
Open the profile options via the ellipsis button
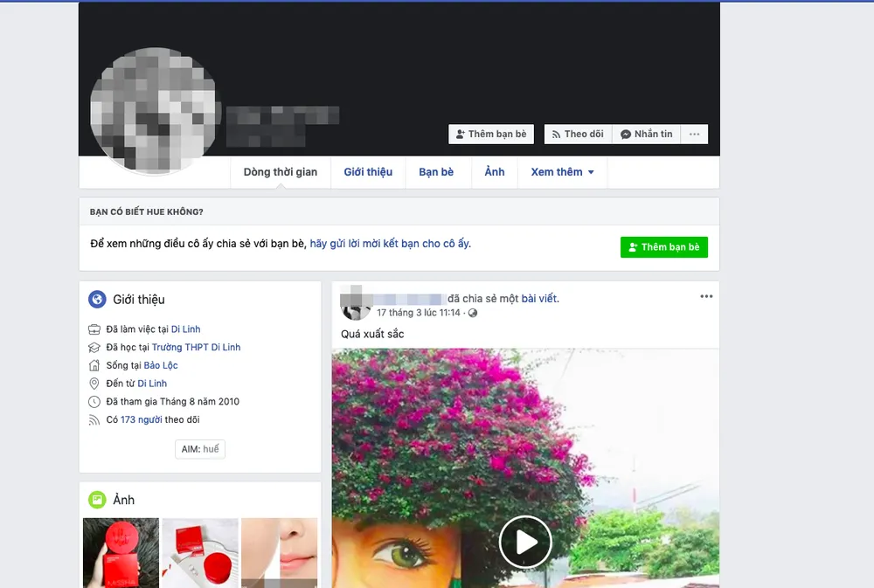pyautogui.click(x=694, y=134)
